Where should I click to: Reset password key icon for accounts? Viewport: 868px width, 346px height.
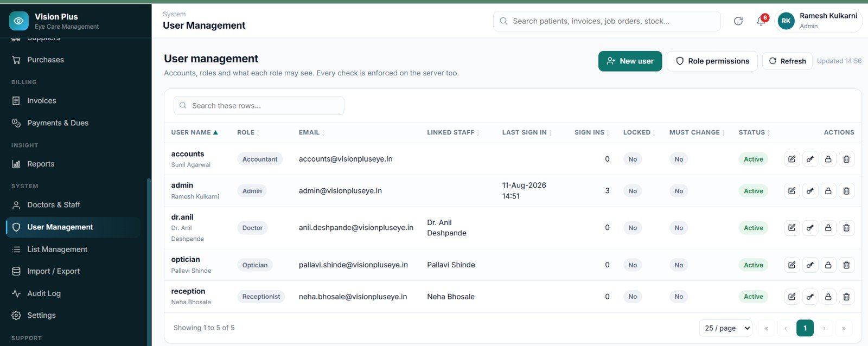coord(810,159)
